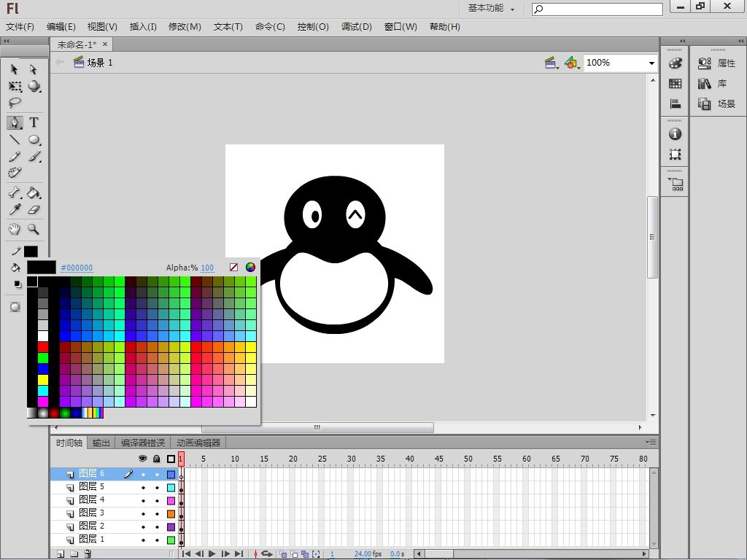The image size is (747, 560).
Task: Switch to the 编译器错误 tab
Action: point(142,443)
